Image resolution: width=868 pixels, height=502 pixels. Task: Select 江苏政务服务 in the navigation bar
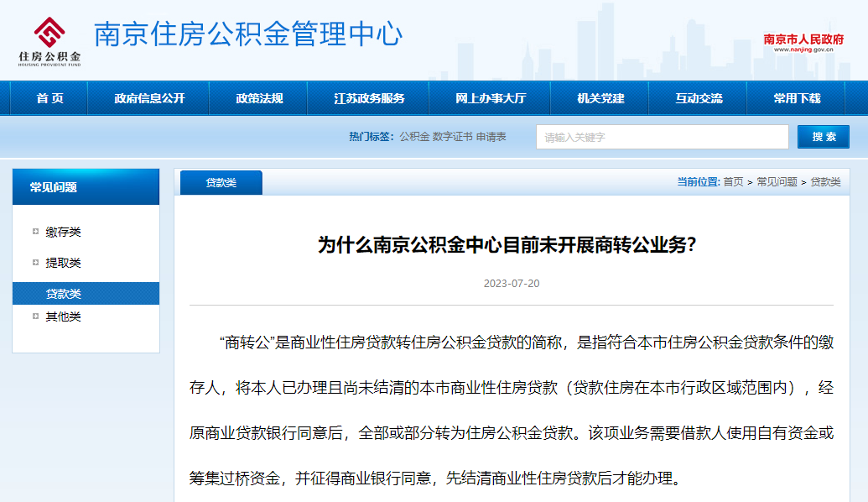pos(369,98)
